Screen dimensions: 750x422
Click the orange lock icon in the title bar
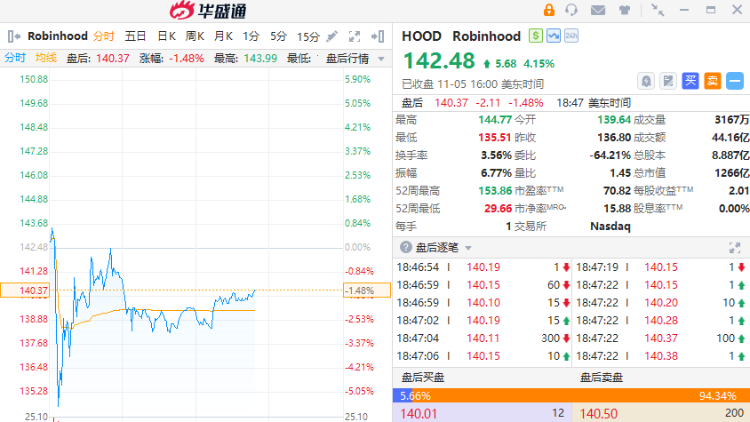tap(549, 10)
